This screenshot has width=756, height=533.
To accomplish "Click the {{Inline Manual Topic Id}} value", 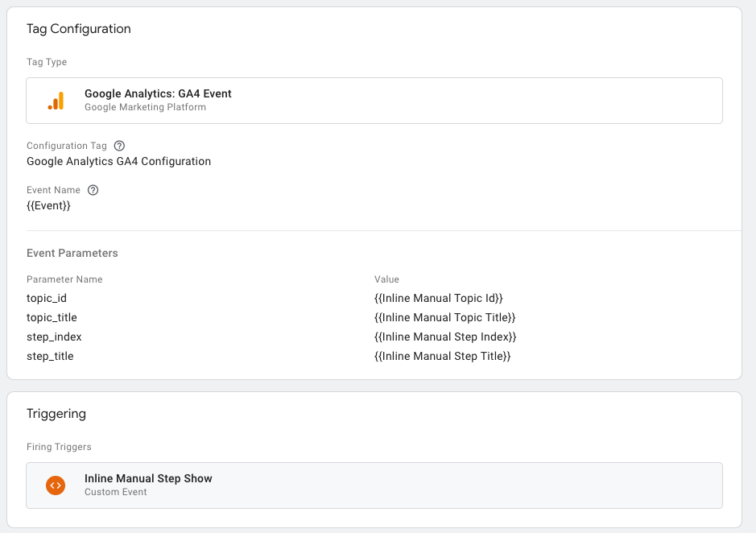I will pyautogui.click(x=438, y=298).
